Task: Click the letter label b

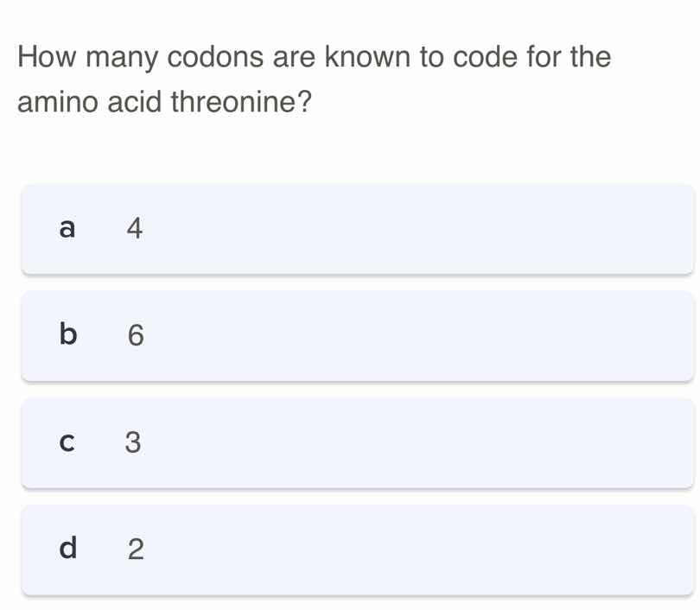Action: [67, 336]
